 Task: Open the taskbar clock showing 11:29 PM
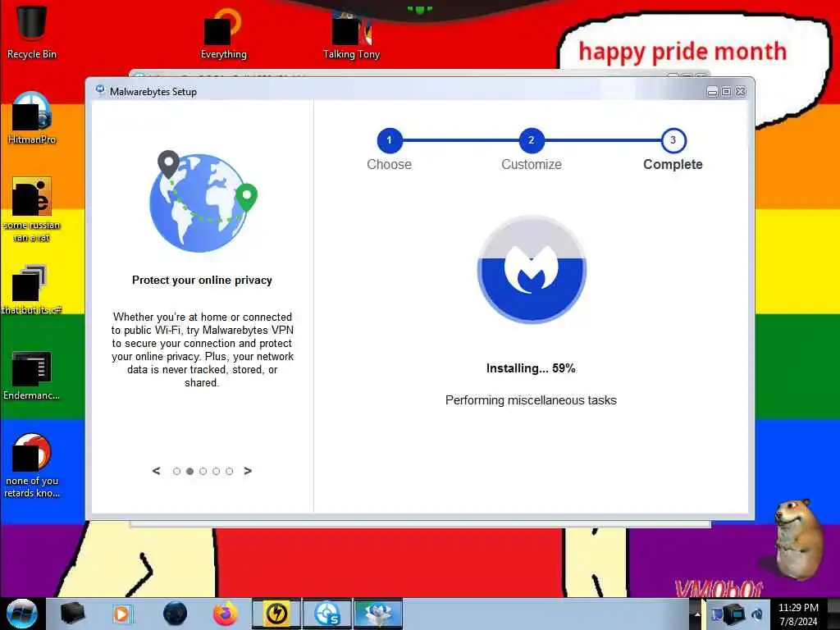coord(798,614)
